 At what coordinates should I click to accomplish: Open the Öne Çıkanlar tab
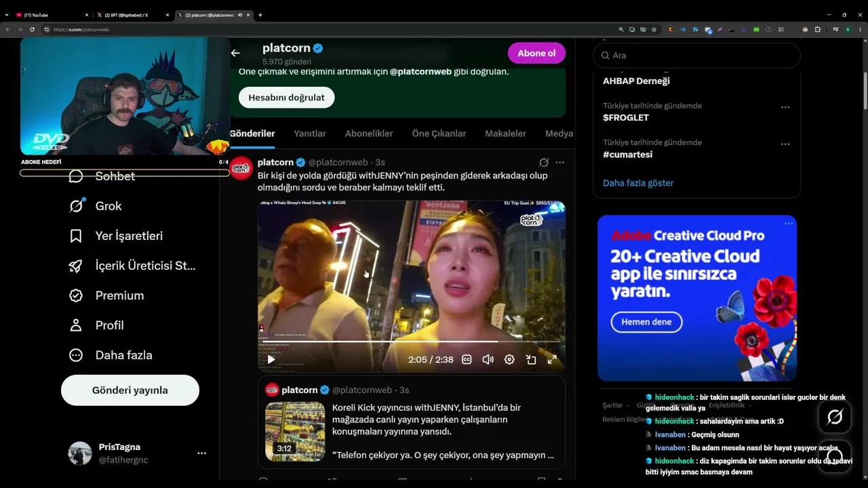(x=439, y=134)
